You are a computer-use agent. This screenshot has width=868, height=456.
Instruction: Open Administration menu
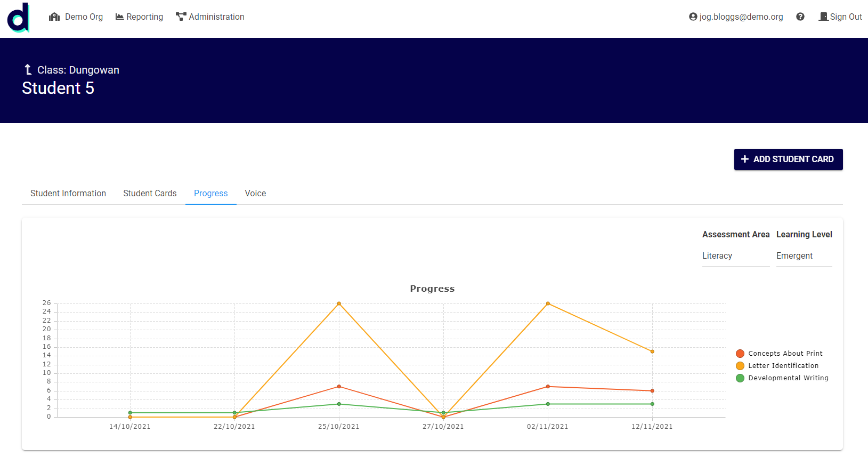coord(210,17)
